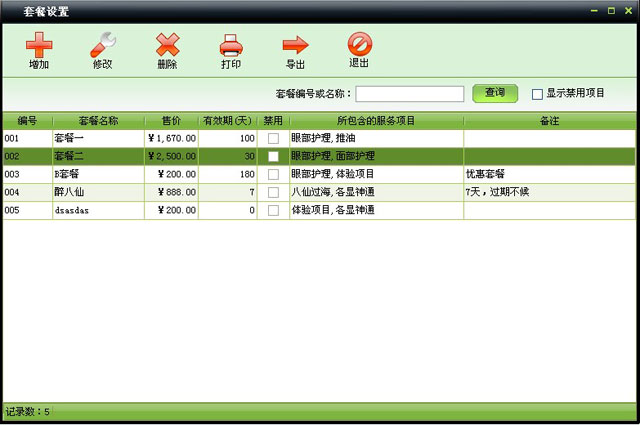Viewport: 640px width, 425px height.
Task: Sort by 套餐名称 column header
Action: point(98,120)
